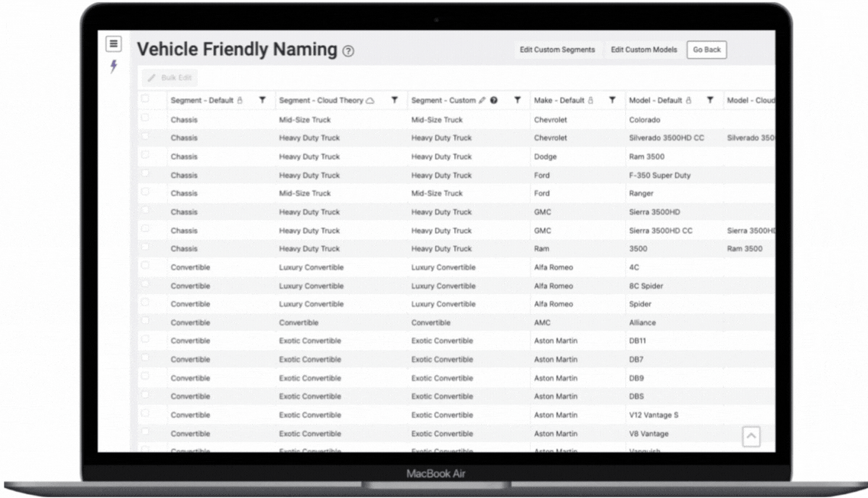
Task: Filter the Segment - Custom column
Action: (517, 100)
